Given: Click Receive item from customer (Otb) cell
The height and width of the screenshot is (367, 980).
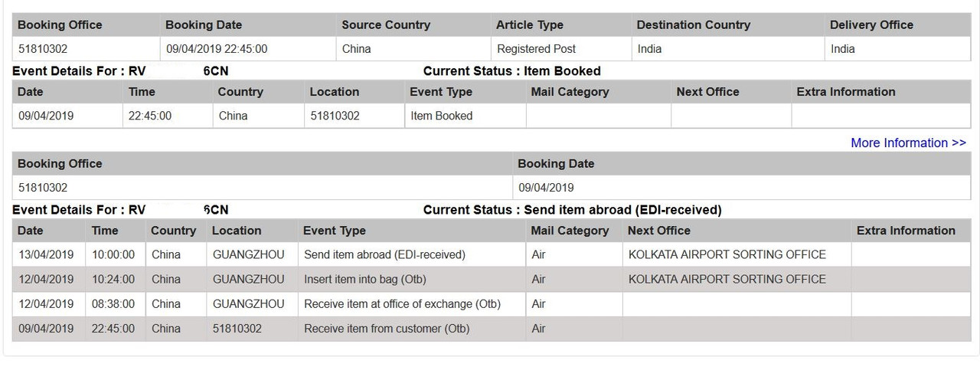Looking at the screenshot, I should click(x=412, y=329).
